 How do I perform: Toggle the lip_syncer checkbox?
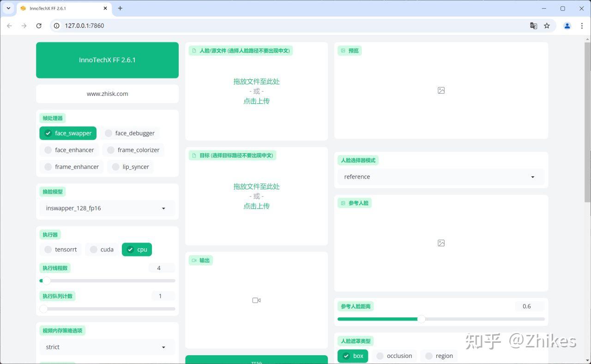[x=131, y=167]
